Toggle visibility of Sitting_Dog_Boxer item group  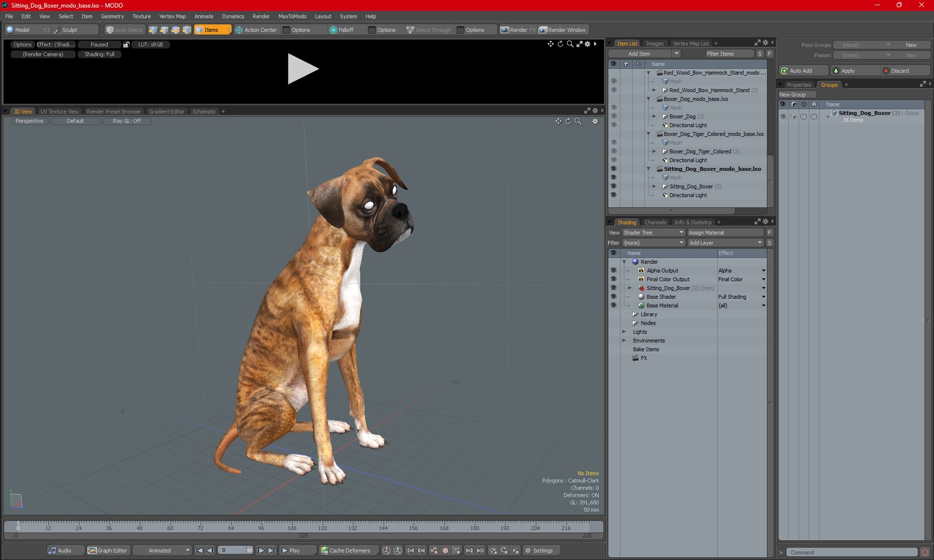click(613, 187)
